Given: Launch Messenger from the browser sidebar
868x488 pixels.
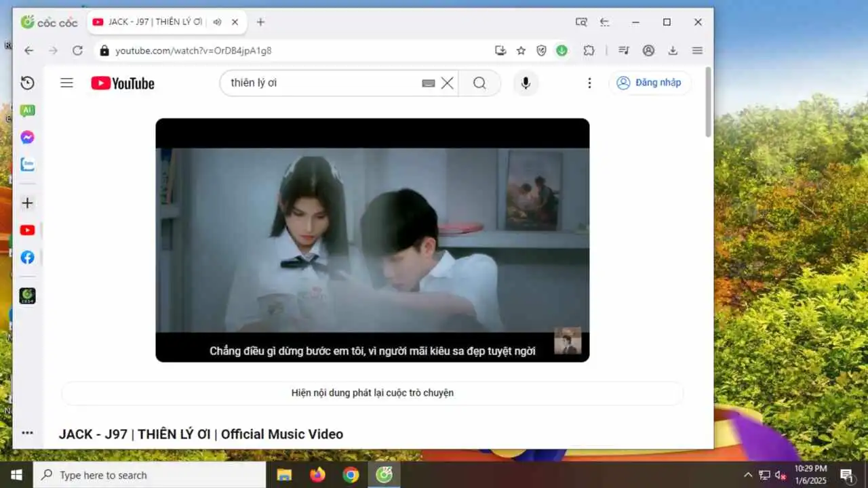Looking at the screenshot, I should pos(27,138).
